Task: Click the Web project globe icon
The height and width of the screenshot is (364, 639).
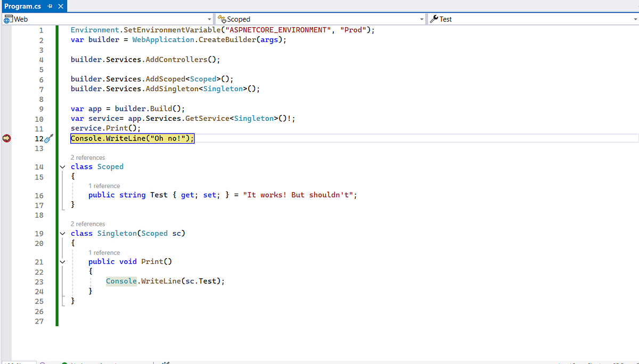Action: coord(7,19)
